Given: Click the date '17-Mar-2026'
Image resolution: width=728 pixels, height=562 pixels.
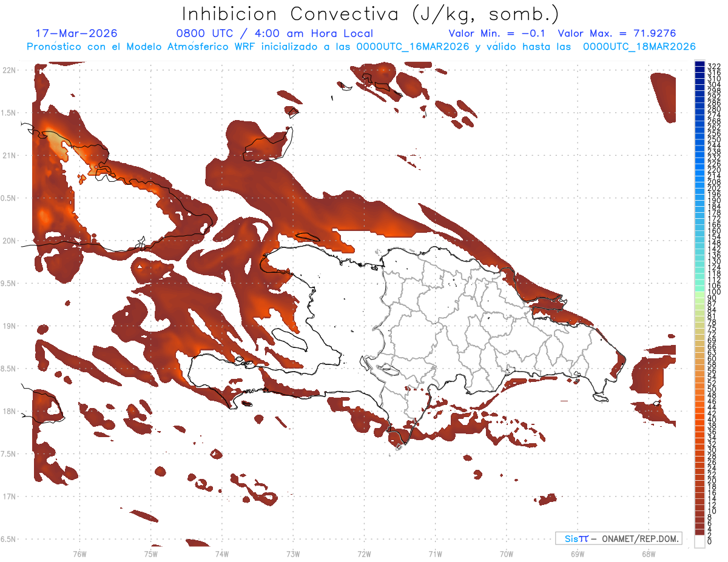Looking at the screenshot, I should click(76, 33).
